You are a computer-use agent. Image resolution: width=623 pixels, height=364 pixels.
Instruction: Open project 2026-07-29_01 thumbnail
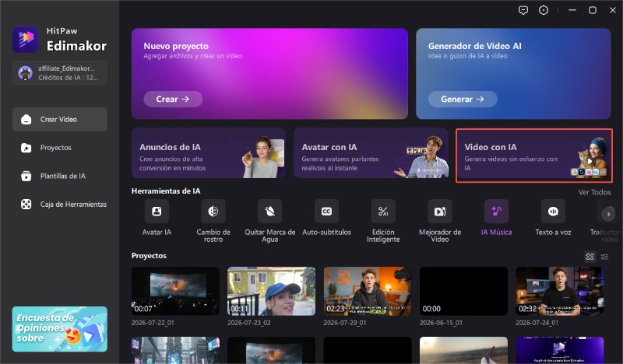368,292
